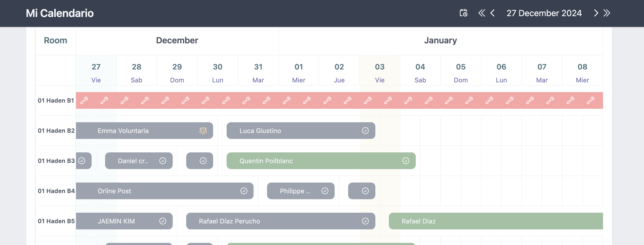This screenshot has height=245, width=644.
Task: Open the calendar date picker icon
Action: [x=463, y=13]
